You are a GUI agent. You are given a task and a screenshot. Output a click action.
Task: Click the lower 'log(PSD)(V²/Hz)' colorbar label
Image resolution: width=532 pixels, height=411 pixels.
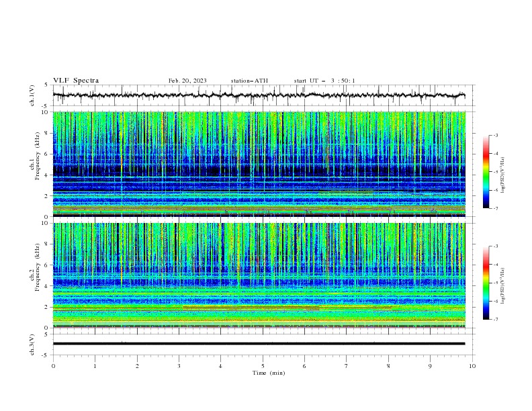(x=502, y=285)
